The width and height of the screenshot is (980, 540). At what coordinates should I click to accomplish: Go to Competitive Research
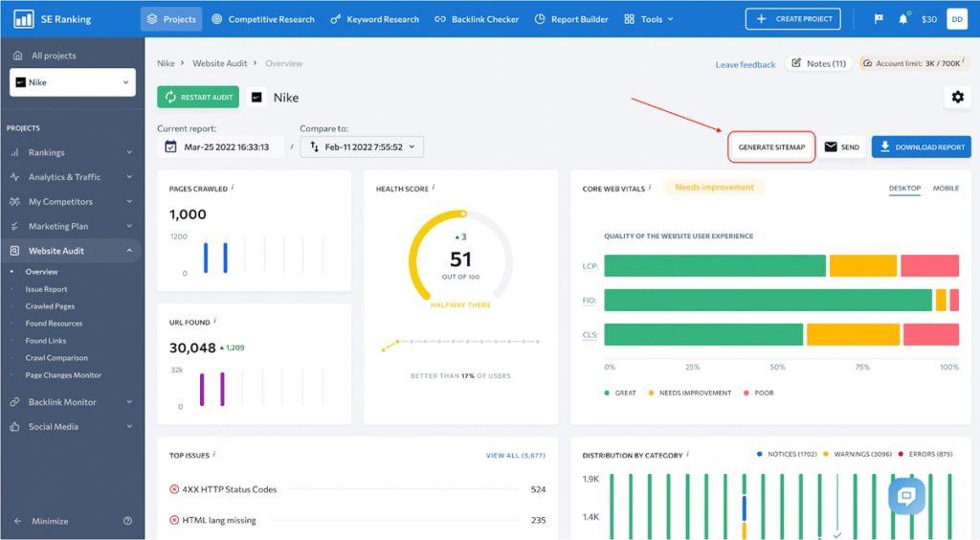263,19
